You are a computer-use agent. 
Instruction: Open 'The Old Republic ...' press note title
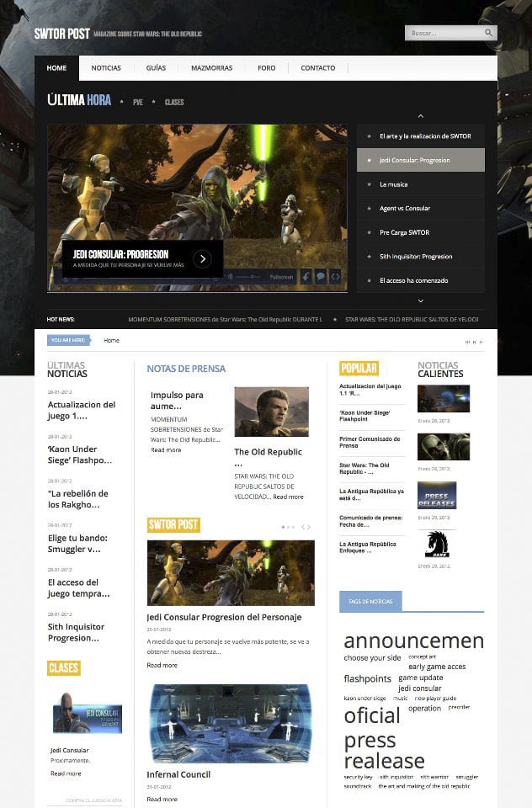[x=268, y=457]
